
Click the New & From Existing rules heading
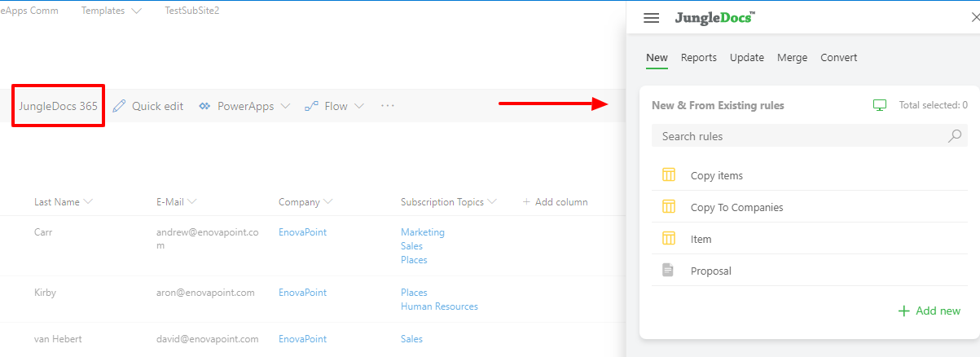click(718, 105)
